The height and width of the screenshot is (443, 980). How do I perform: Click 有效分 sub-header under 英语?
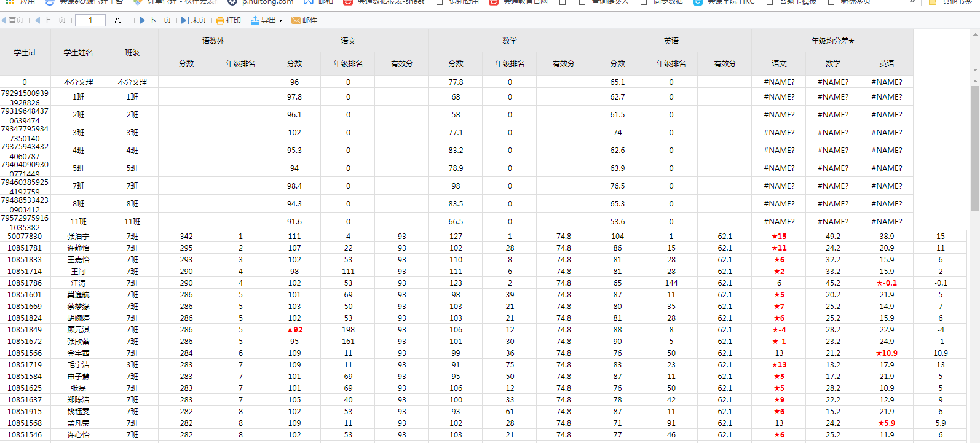coord(725,64)
